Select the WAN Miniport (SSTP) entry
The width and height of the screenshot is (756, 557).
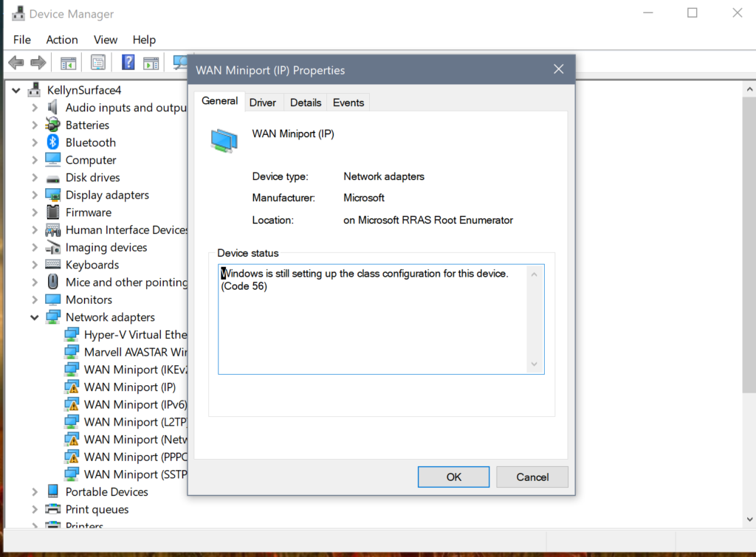pos(126,474)
